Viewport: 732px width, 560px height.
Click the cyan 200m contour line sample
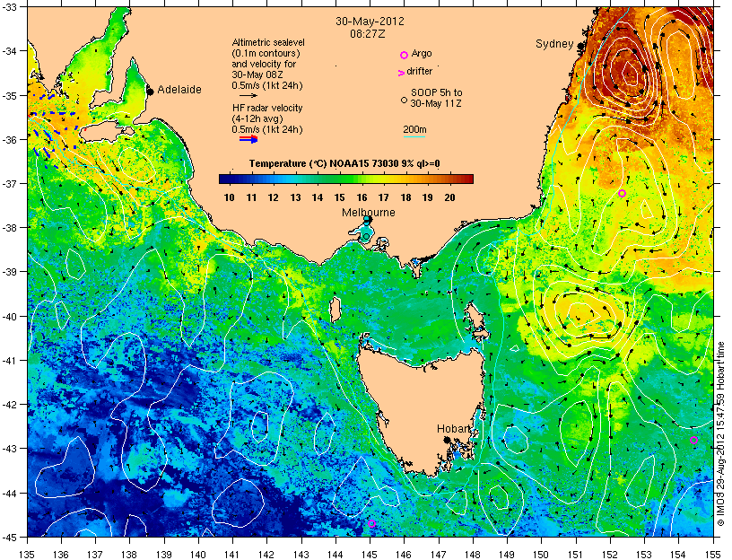tap(414, 137)
